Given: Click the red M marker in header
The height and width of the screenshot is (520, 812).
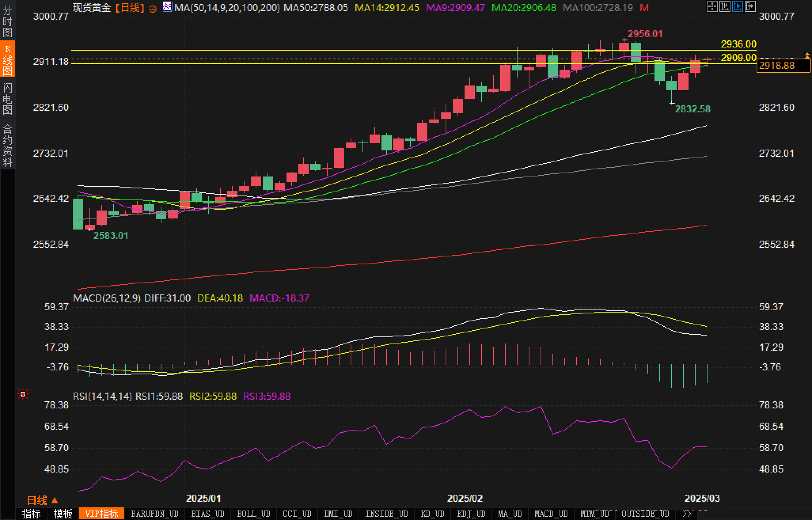Looking at the screenshot, I should click(x=644, y=8).
